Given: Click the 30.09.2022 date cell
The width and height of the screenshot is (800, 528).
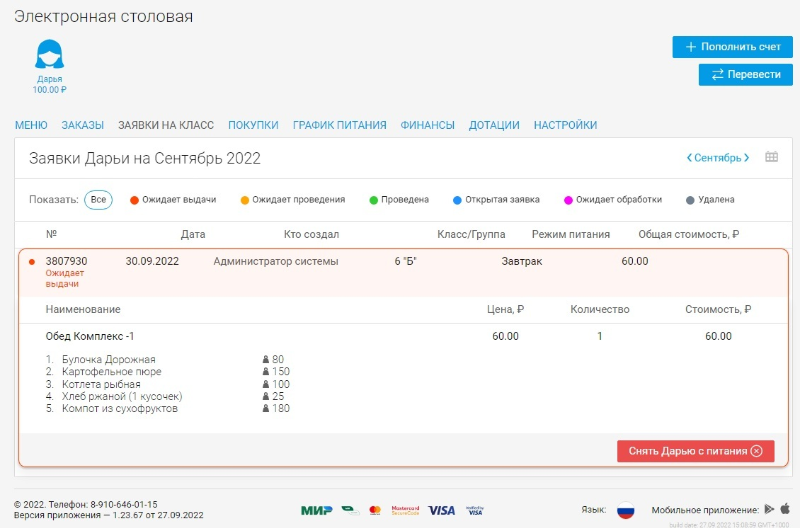Looking at the screenshot, I should pos(152,262).
